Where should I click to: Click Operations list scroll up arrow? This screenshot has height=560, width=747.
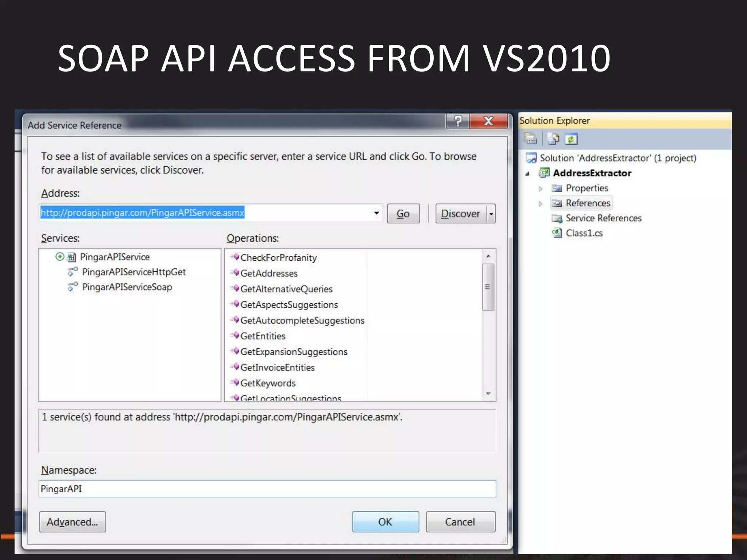(488, 256)
